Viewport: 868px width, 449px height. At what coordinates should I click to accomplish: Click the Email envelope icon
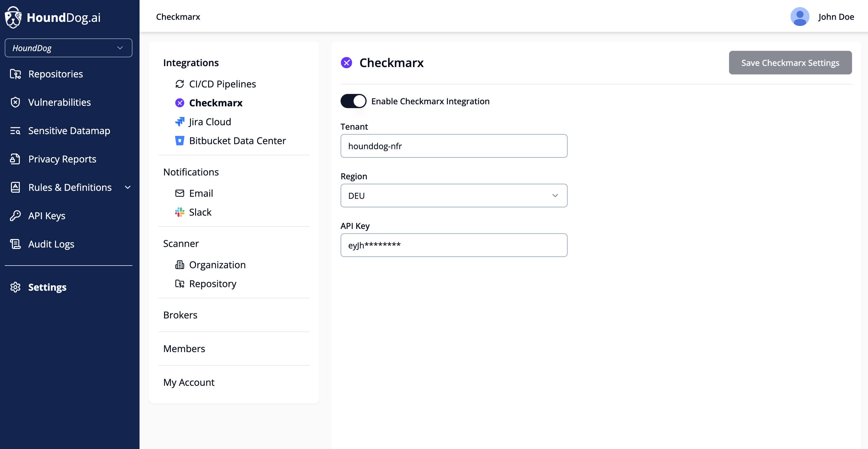coord(179,193)
